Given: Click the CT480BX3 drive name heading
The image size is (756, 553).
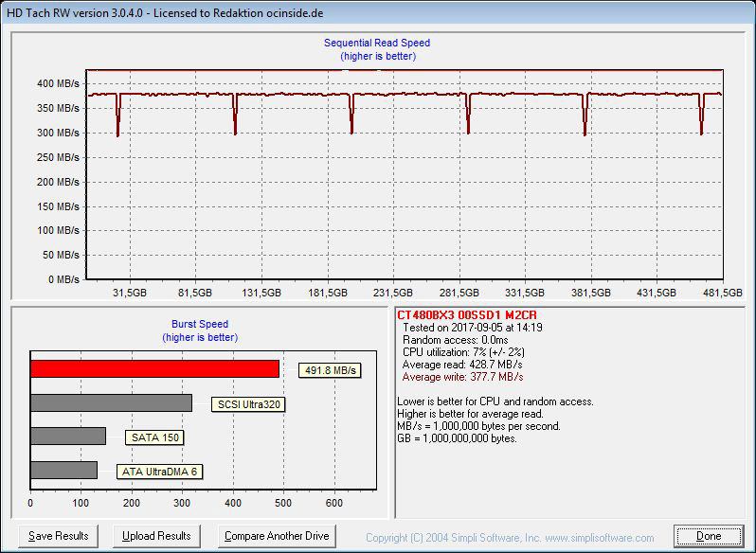Looking at the screenshot, I should point(469,314).
